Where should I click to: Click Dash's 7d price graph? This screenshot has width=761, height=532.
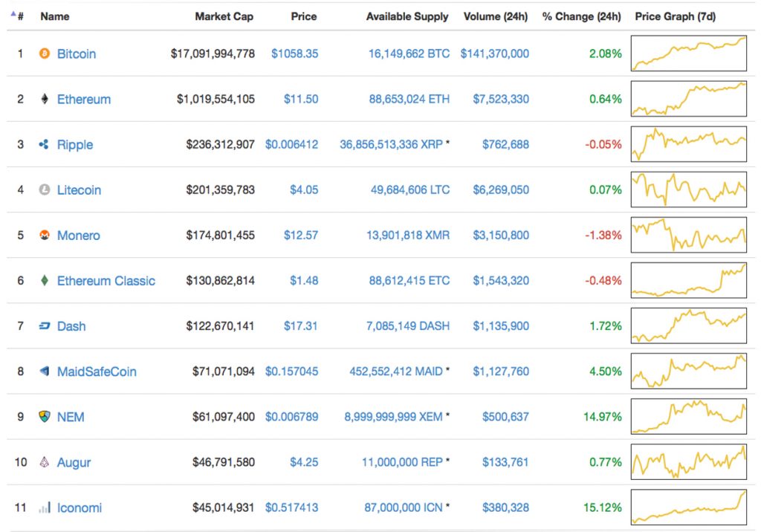689,325
